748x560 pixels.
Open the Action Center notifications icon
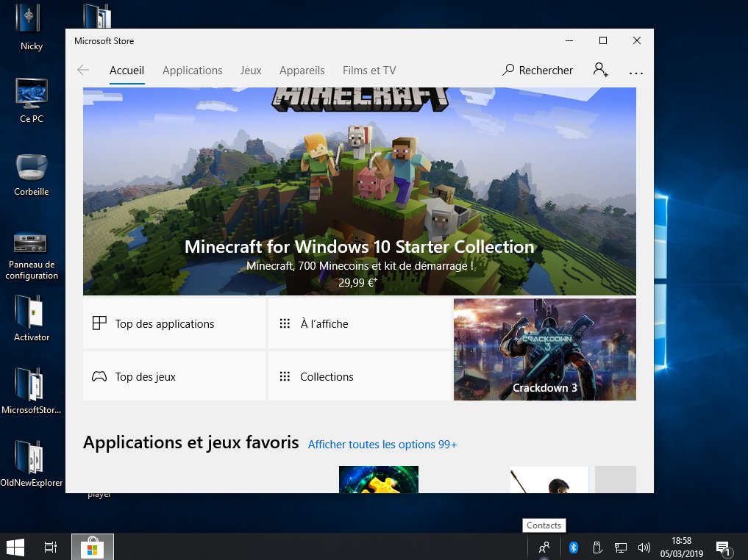(x=724, y=548)
